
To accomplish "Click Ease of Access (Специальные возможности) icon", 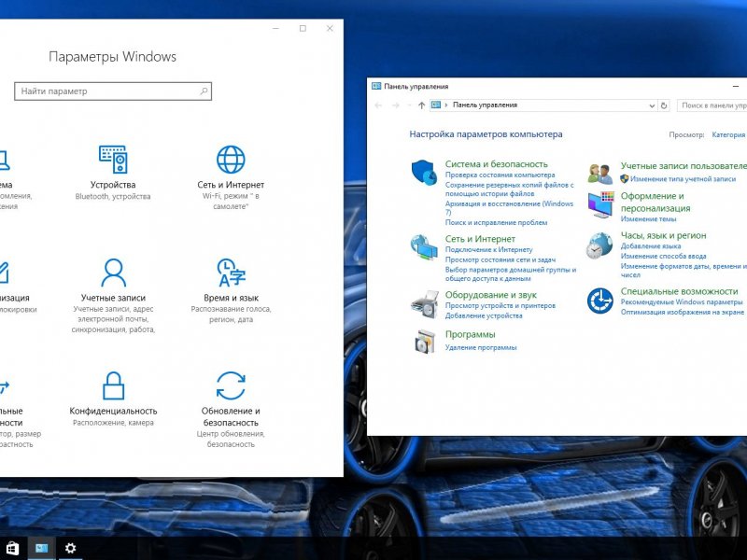I will (599, 301).
